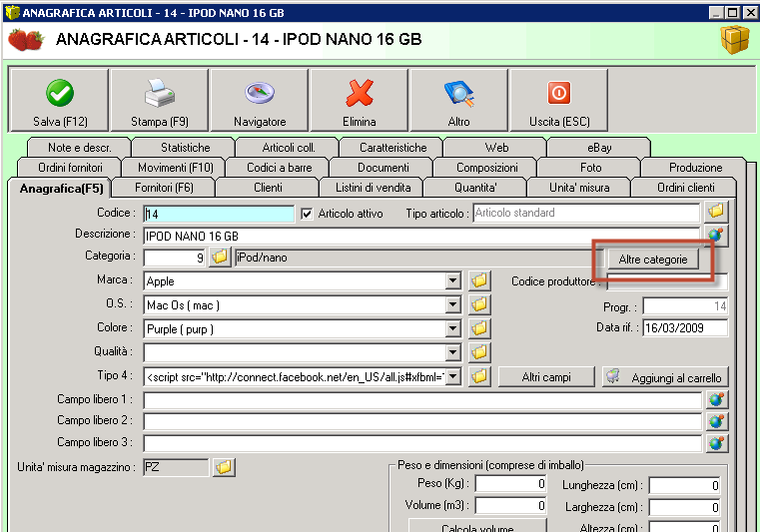Click folder icon beside Marca dropdown
The width and height of the screenshot is (760, 532).
point(479,280)
